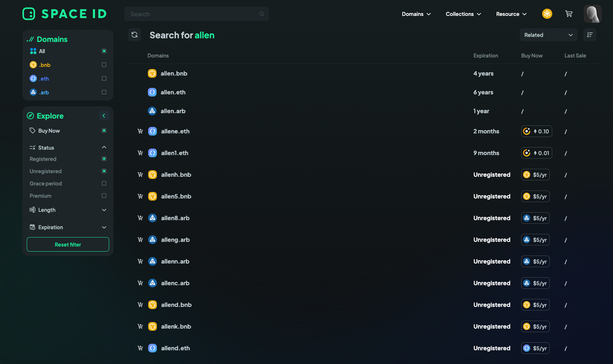Click the BNB chain selector icon
This screenshot has height=364, width=613.
547,14
